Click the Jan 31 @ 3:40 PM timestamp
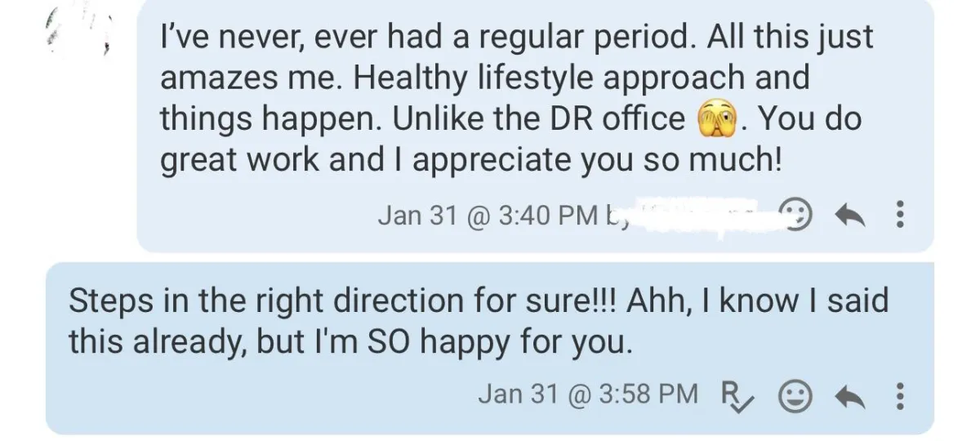Screen dimensions: 980x441 (x=488, y=215)
